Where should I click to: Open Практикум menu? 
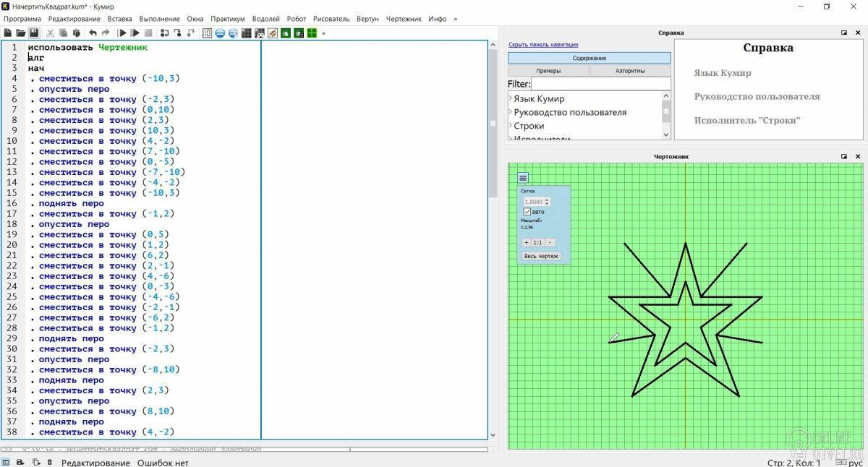[x=228, y=19]
